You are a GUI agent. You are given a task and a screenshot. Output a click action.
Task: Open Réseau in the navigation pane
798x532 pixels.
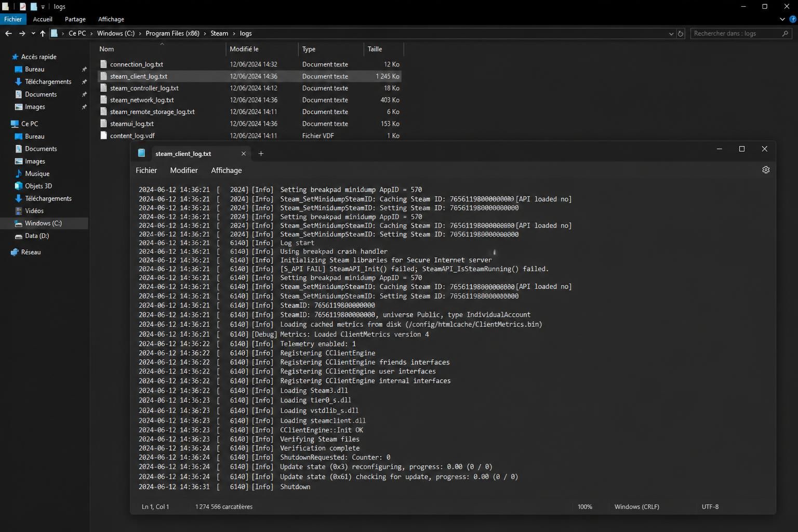pyautogui.click(x=31, y=252)
